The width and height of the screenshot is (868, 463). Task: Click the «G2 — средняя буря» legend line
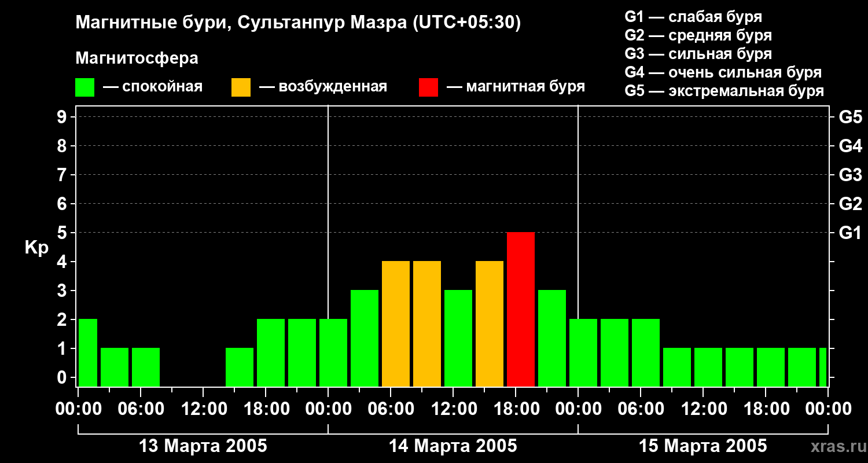[698, 35]
